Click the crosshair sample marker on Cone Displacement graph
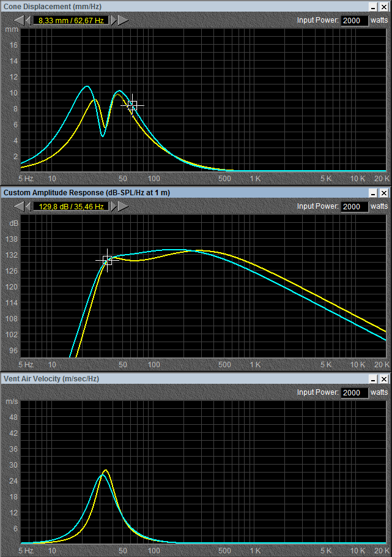Viewport: 392px width, 557px height. pyautogui.click(x=132, y=105)
